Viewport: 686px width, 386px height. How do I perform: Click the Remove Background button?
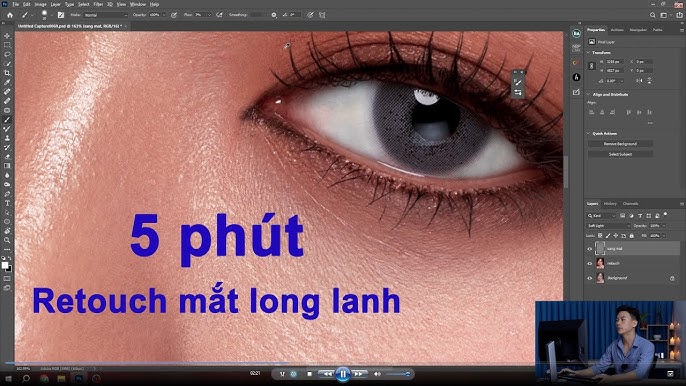coord(620,144)
